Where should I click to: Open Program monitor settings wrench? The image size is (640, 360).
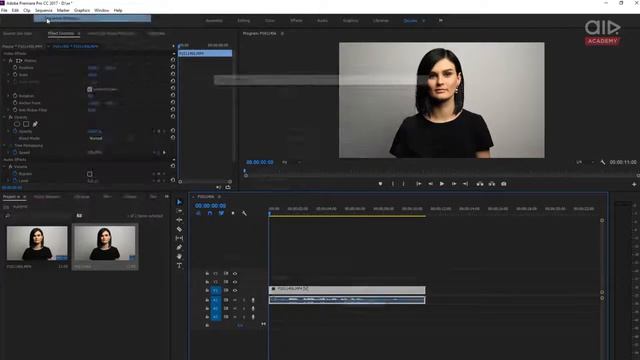[603, 162]
